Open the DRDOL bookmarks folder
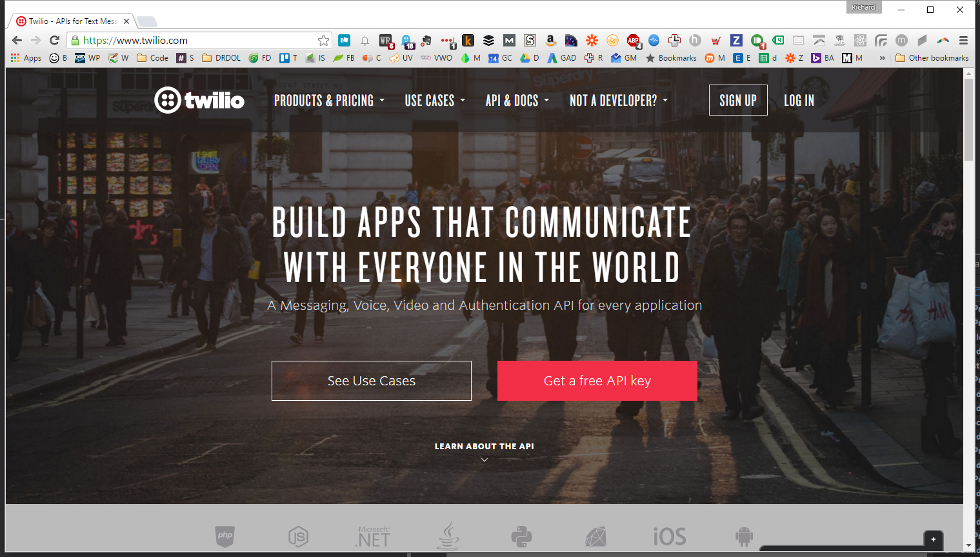 click(221, 58)
